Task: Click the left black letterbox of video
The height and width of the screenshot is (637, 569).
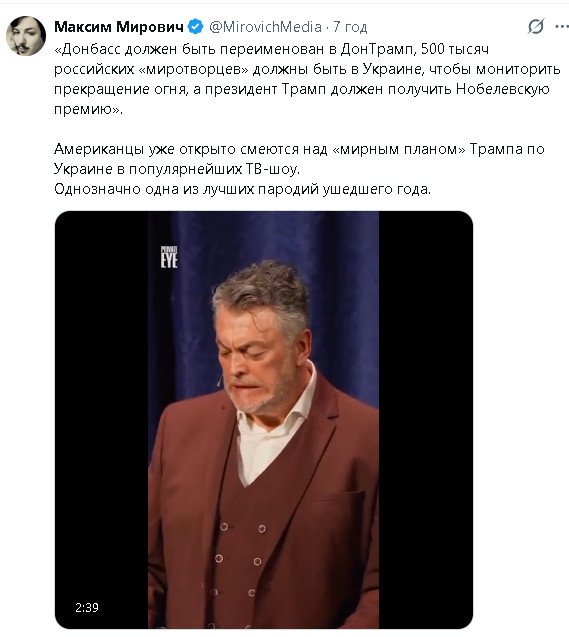Action: [x=101, y=420]
